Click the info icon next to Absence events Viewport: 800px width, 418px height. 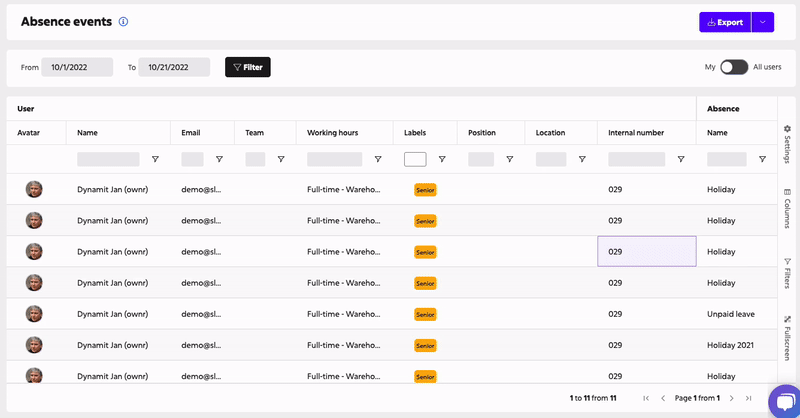(x=123, y=21)
